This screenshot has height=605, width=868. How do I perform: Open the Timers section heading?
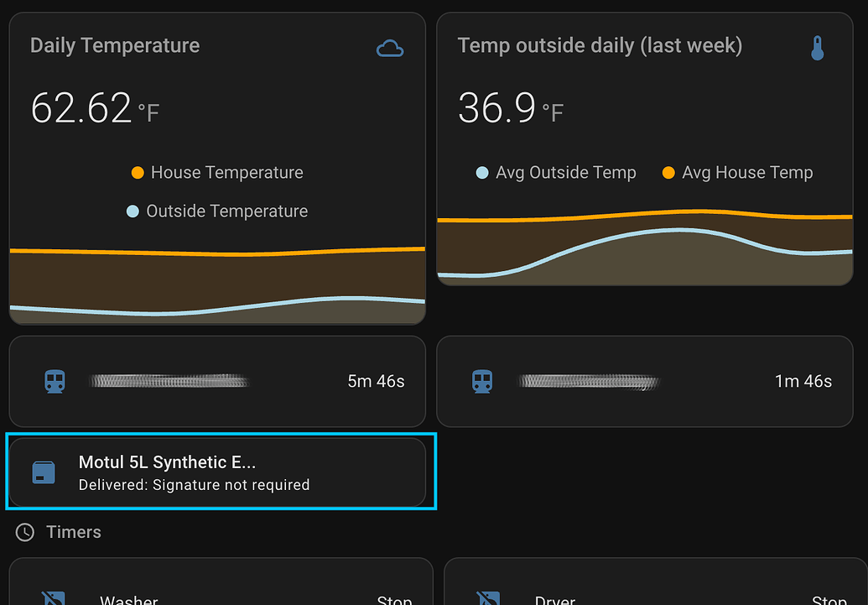point(74,532)
